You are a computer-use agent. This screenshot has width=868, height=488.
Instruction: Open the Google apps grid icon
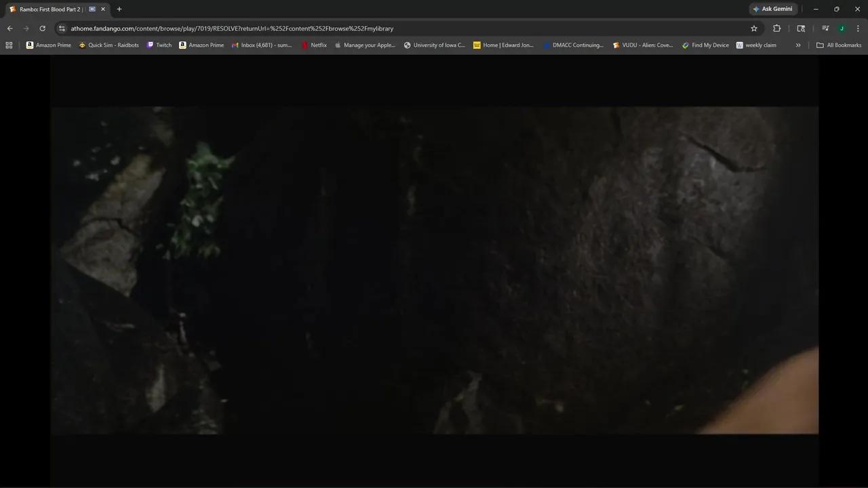coord(8,45)
